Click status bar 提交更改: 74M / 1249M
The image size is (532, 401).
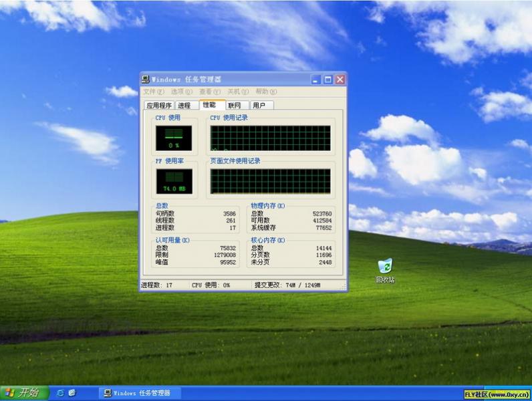click(287, 285)
